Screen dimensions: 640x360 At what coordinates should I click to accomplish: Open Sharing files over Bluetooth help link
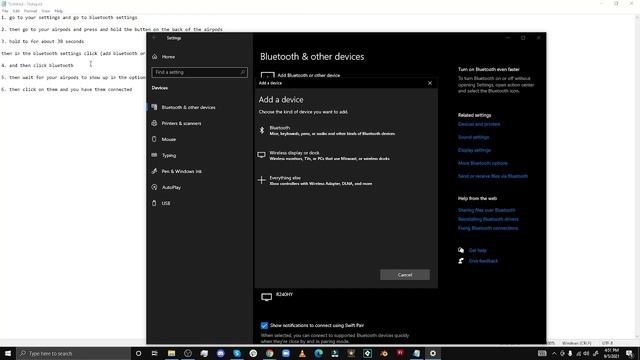pyautogui.click(x=487, y=210)
